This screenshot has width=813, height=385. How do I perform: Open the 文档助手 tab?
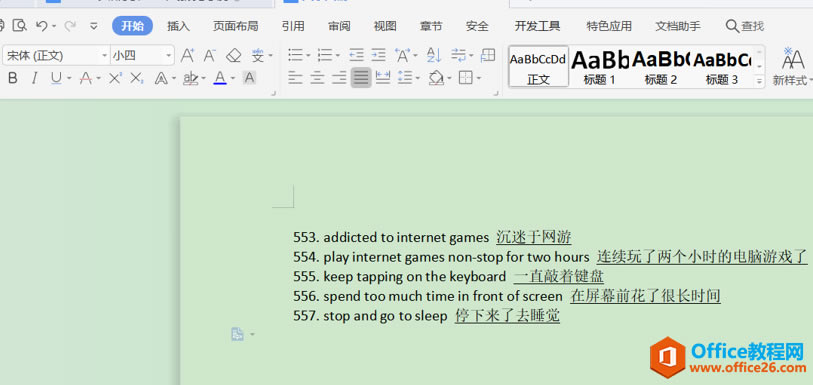click(x=678, y=26)
